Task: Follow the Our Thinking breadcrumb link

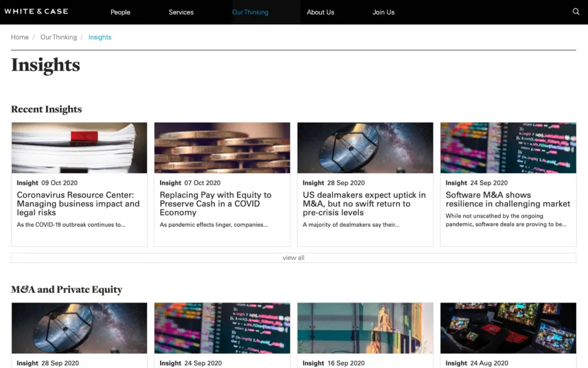Action: point(59,37)
